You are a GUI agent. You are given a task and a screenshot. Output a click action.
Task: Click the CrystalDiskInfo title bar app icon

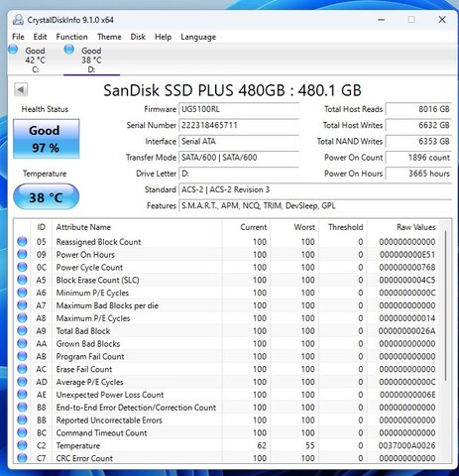18,20
